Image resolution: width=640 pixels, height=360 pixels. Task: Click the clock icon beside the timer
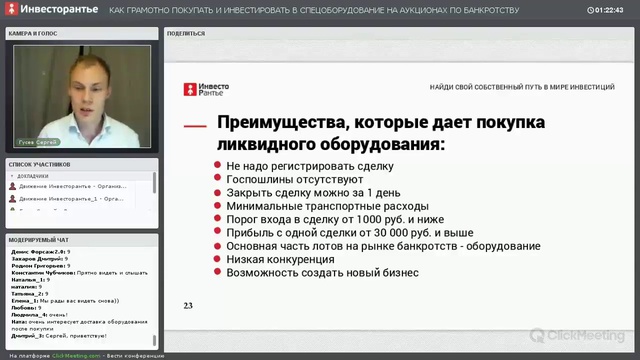[x=590, y=10]
